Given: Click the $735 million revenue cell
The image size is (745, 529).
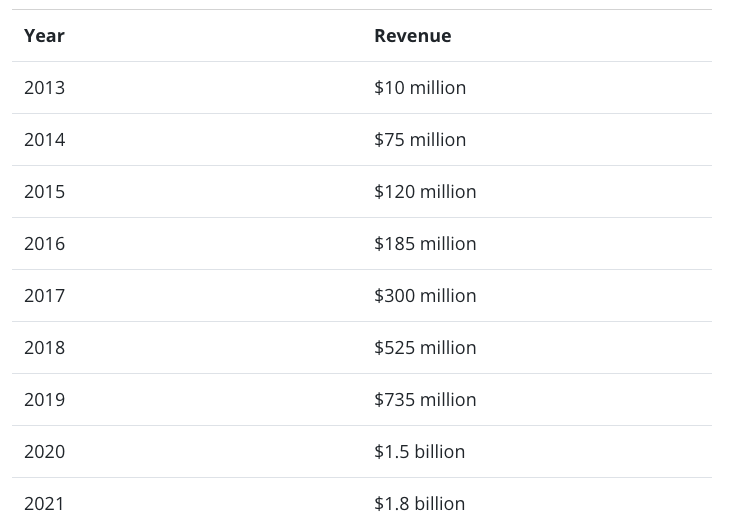Looking at the screenshot, I should coord(425,400).
